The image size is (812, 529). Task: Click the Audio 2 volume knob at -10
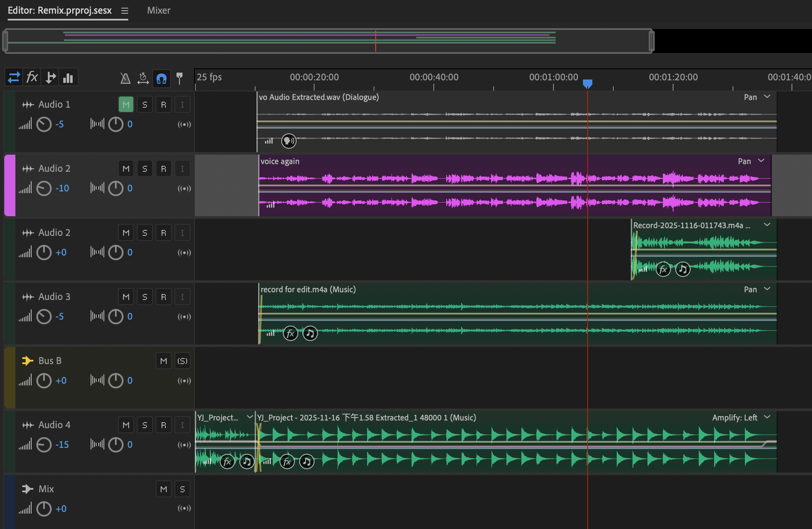[x=44, y=188]
